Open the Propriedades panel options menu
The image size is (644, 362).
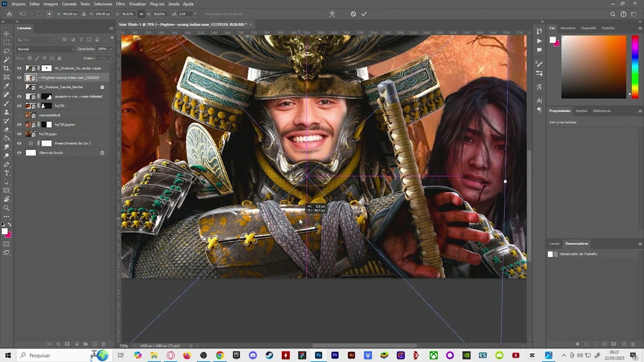[640, 111]
